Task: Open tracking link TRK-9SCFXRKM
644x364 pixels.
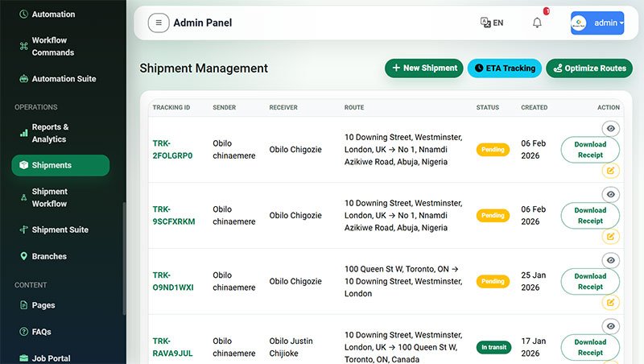Action: (174, 215)
